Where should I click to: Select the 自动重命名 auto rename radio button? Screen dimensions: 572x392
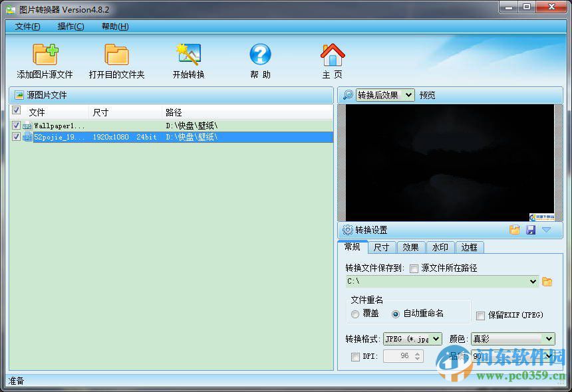click(x=396, y=314)
